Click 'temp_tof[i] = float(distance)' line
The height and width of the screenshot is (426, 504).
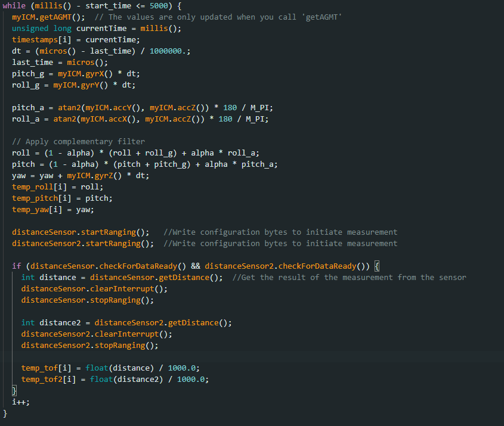coord(110,368)
